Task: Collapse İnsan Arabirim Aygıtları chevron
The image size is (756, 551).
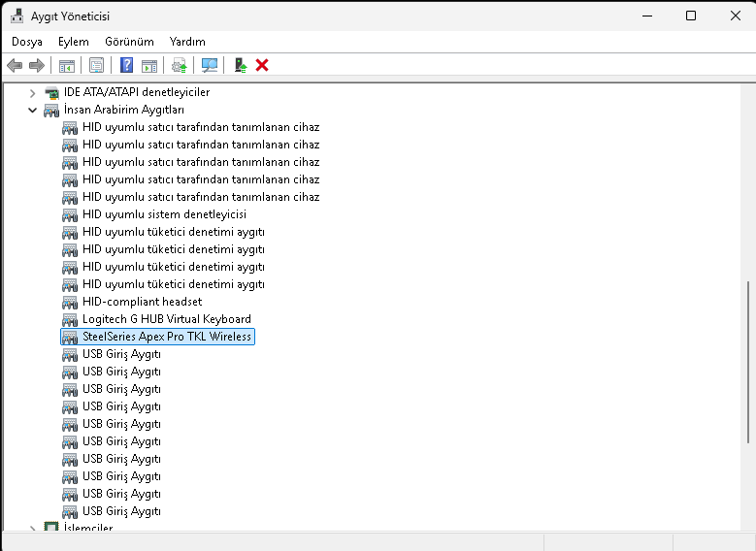Action: click(32, 111)
